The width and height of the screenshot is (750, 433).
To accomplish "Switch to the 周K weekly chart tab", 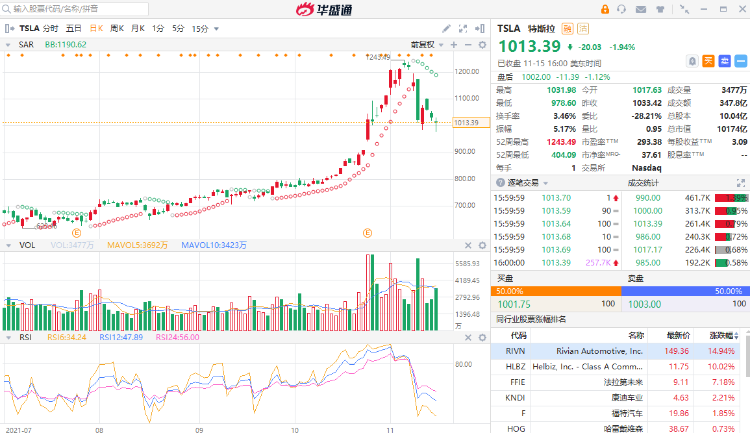I will [x=117, y=29].
